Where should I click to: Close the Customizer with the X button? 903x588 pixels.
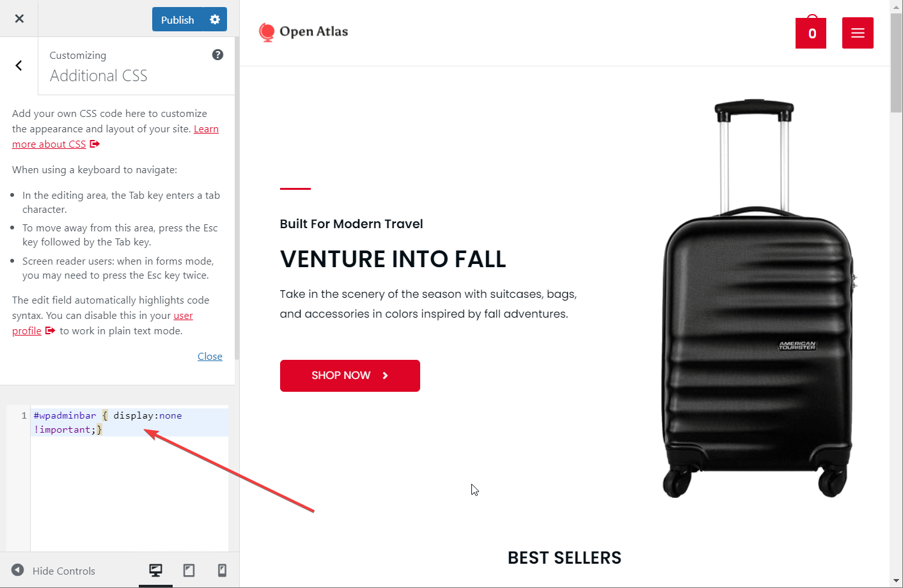tap(19, 18)
